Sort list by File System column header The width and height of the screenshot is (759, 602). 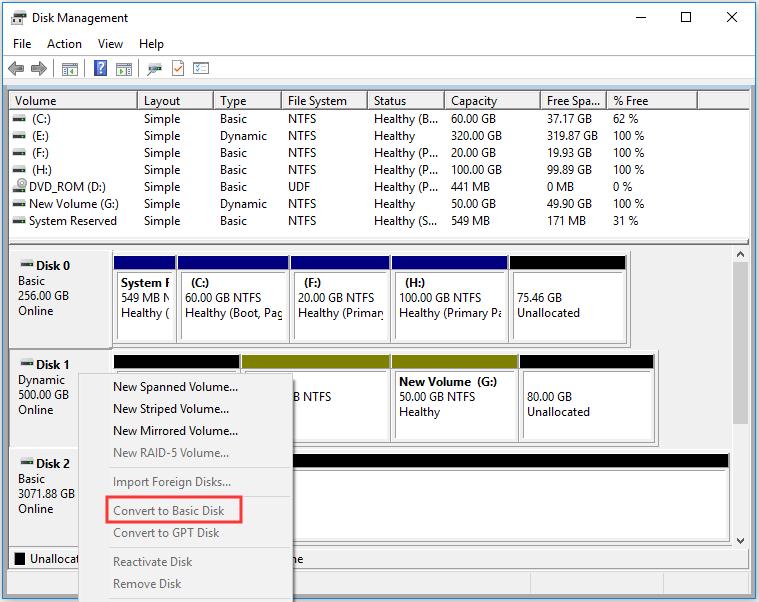click(317, 101)
